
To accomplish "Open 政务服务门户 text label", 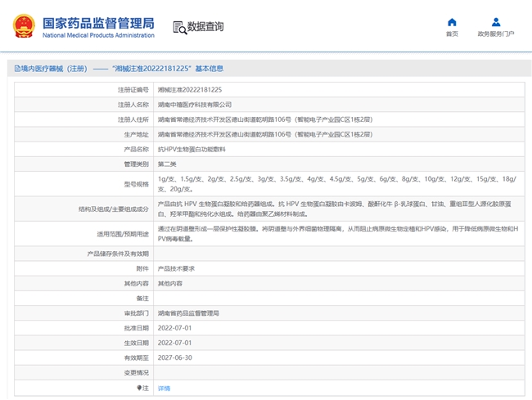I will (496, 34).
